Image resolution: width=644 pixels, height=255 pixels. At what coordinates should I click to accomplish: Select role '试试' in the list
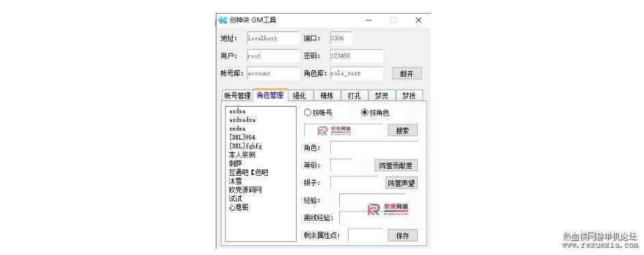point(235,198)
